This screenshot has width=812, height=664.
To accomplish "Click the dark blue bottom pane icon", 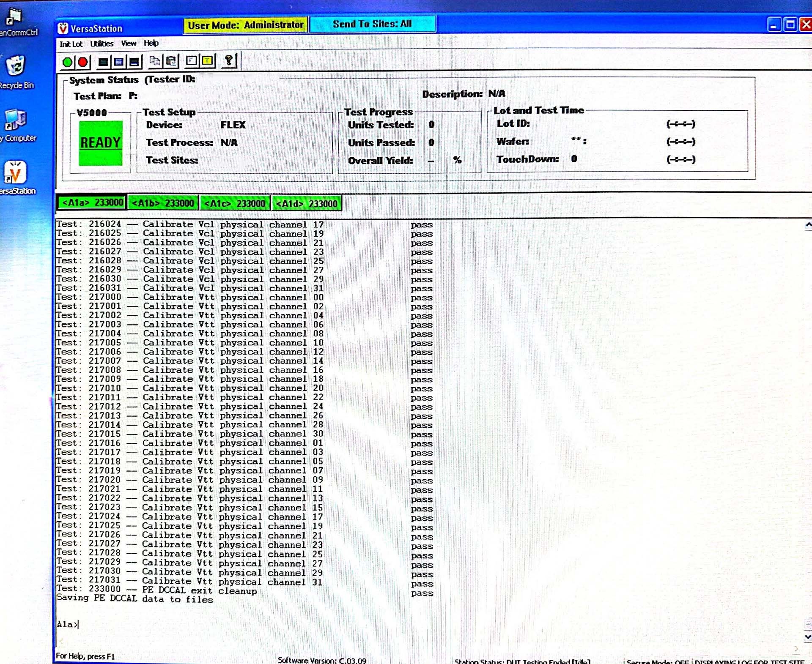I will [x=134, y=62].
